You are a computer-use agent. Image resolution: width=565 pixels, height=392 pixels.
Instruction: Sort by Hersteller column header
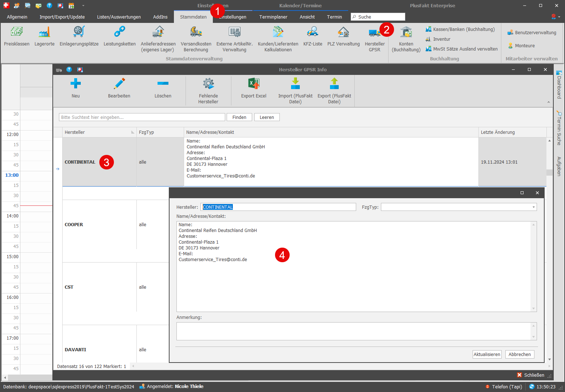click(x=99, y=132)
